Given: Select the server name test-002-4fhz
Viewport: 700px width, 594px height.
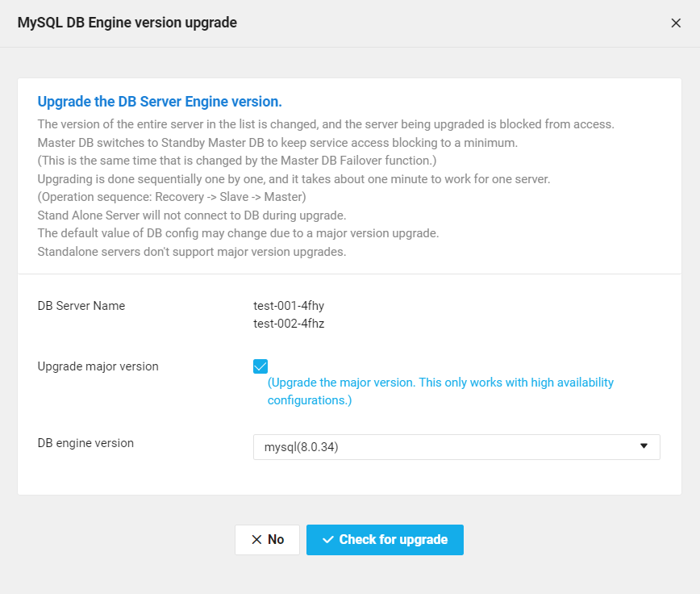Looking at the screenshot, I should [289, 324].
